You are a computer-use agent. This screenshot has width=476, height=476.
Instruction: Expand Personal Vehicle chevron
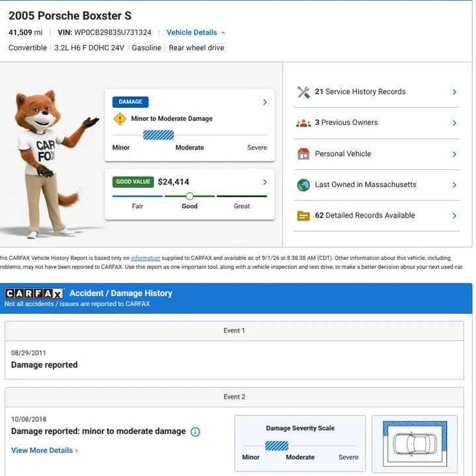pos(454,154)
